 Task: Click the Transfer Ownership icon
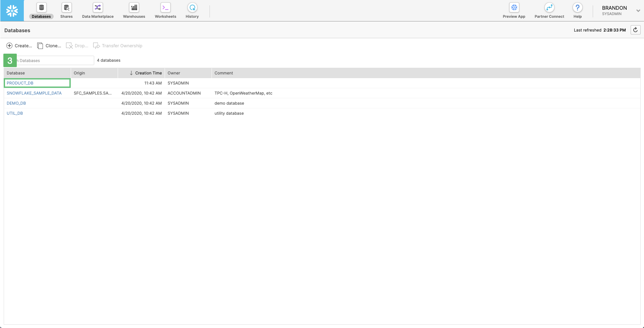[x=97, y=46]
